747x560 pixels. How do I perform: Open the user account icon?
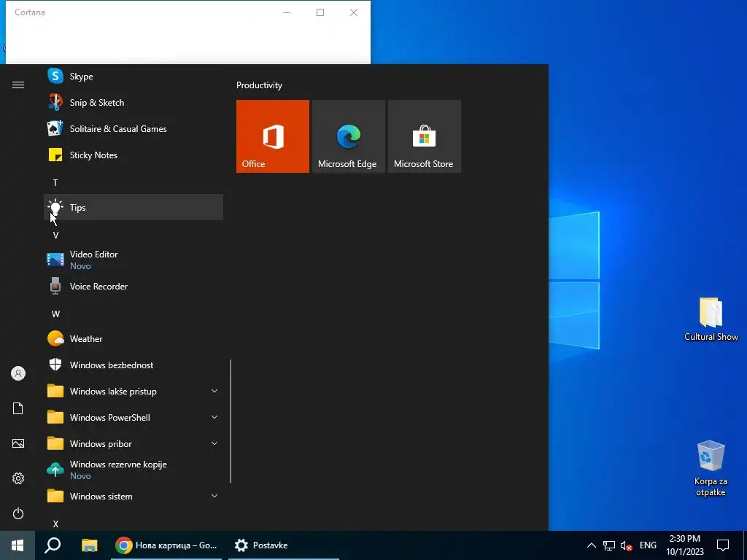18,373
